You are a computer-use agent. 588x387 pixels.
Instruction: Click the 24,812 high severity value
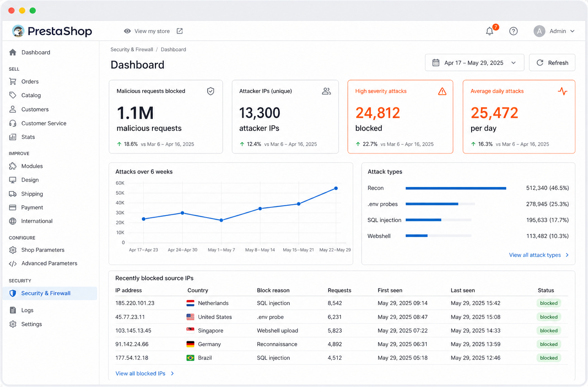point(378,113)
